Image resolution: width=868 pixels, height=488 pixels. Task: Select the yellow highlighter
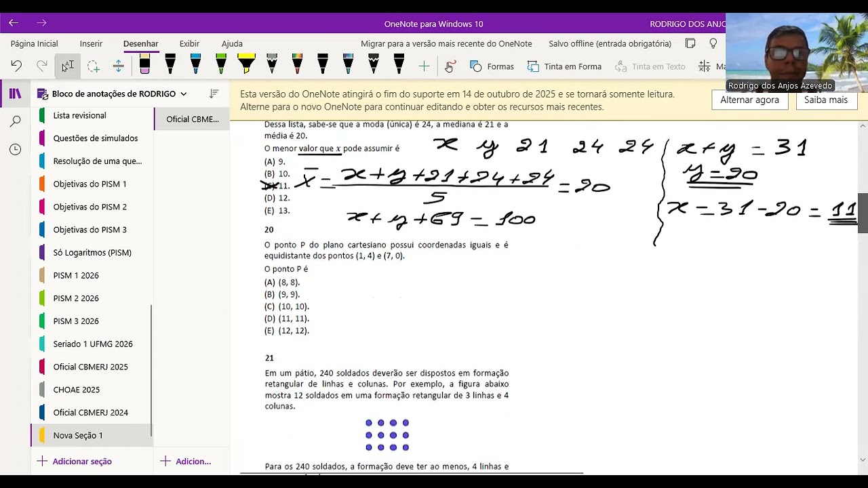pyautogui.click(x=246, y=65)
